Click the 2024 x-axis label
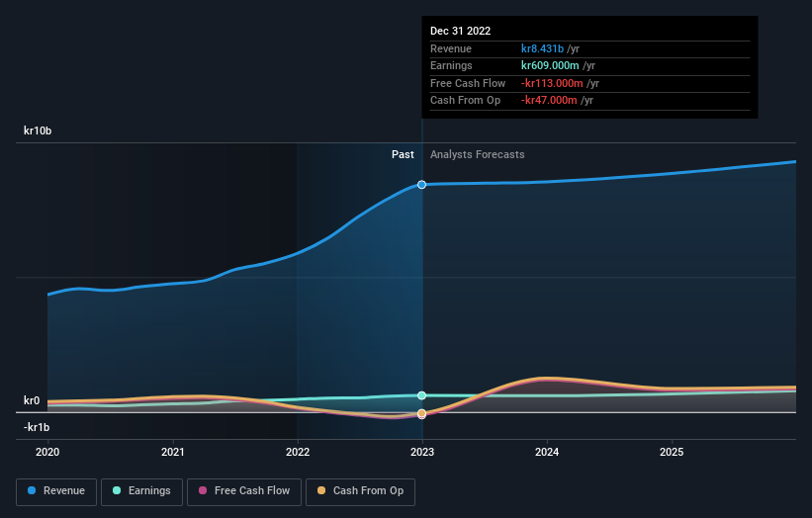 point(547,452)
